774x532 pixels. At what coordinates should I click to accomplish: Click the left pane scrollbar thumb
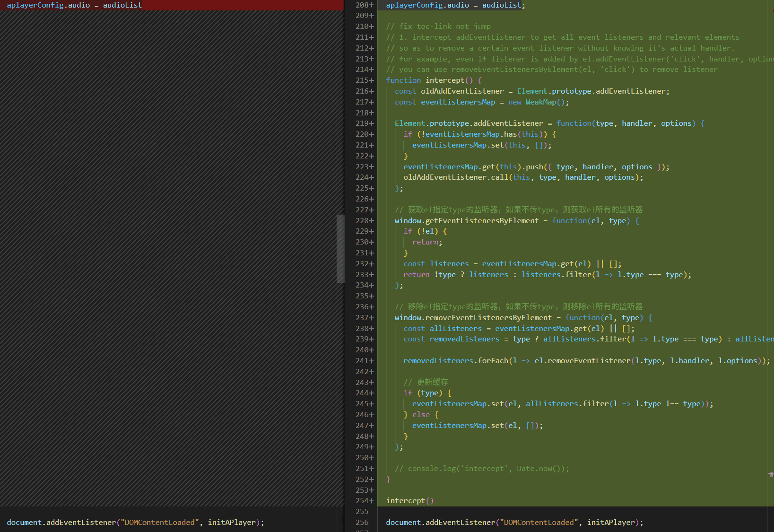(340, 249)
